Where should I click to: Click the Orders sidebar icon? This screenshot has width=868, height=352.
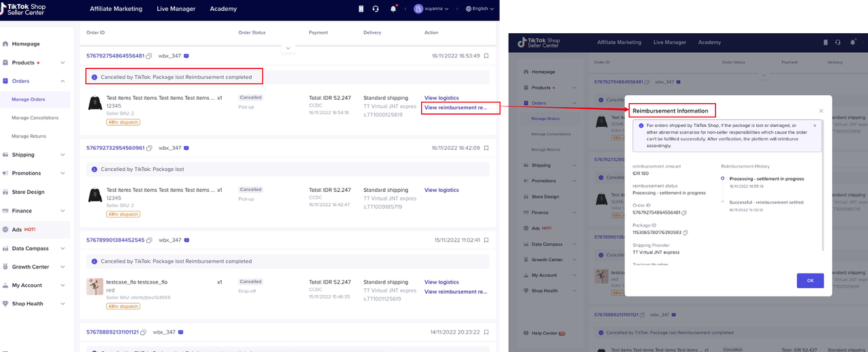6,81
